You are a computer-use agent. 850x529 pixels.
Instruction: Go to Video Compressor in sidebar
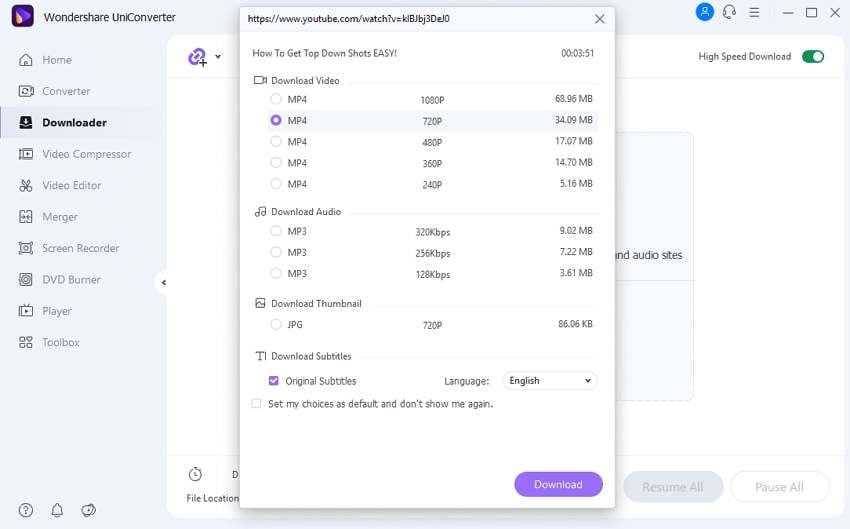[x=86, y=154]
